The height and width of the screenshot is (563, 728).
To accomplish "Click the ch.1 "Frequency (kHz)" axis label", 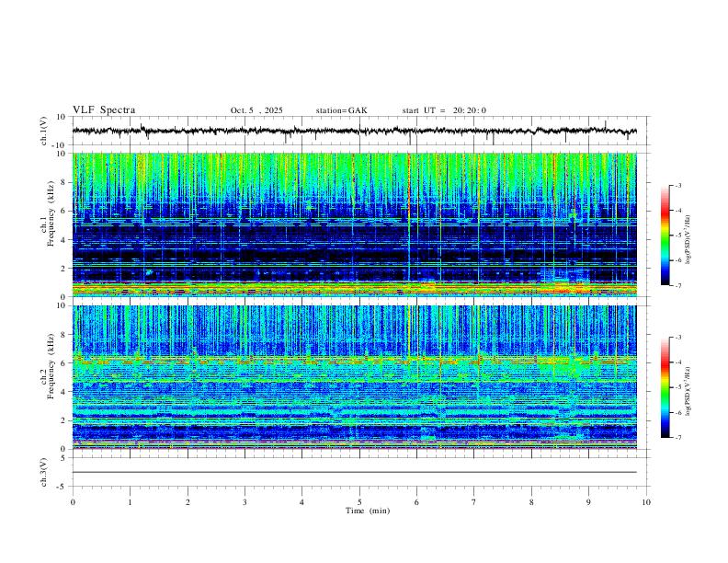I will (x=51, y=214).
